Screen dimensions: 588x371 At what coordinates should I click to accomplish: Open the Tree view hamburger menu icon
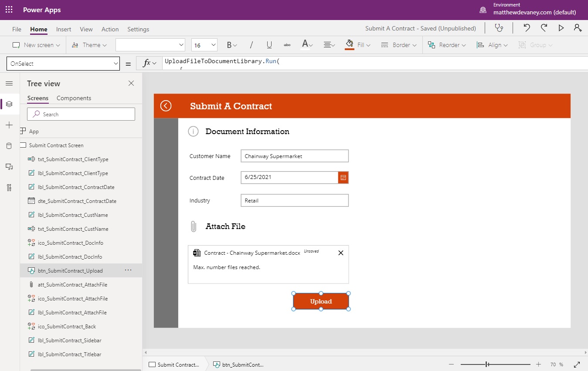[x=9, y=83]
